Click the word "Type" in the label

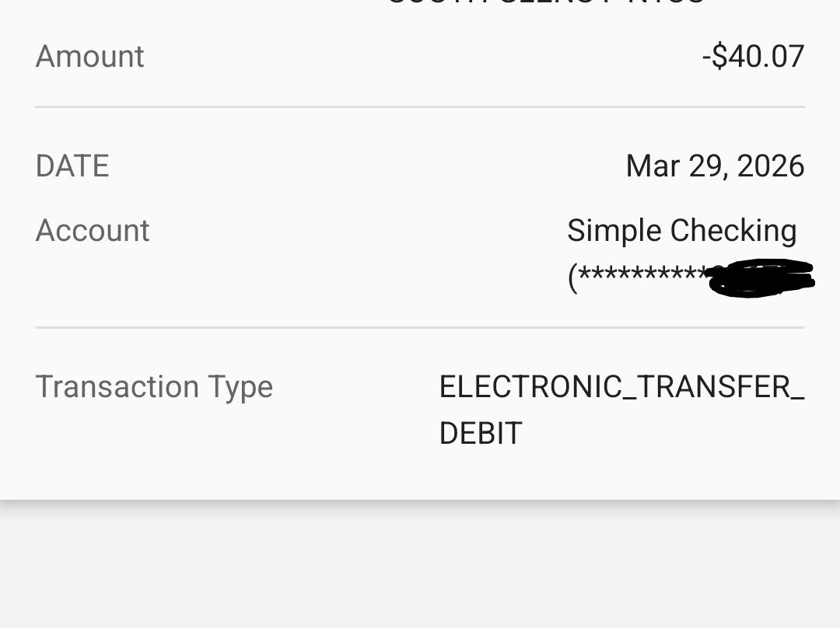(x=240, y=387)
